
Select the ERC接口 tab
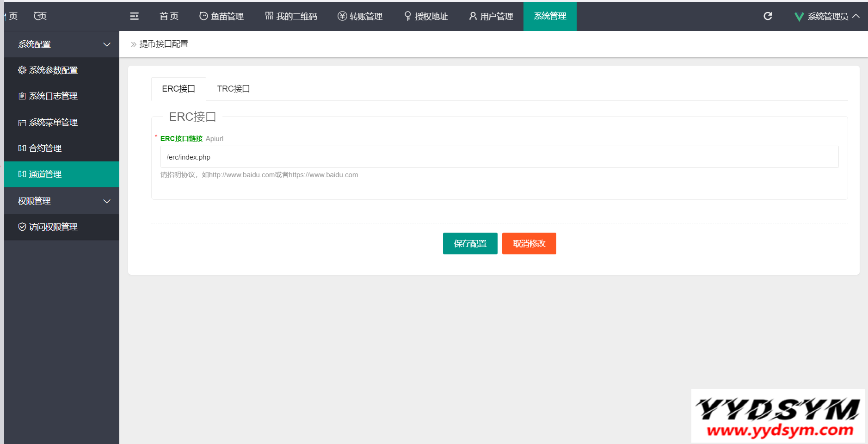pyautogui.click(x=179, y=89)
